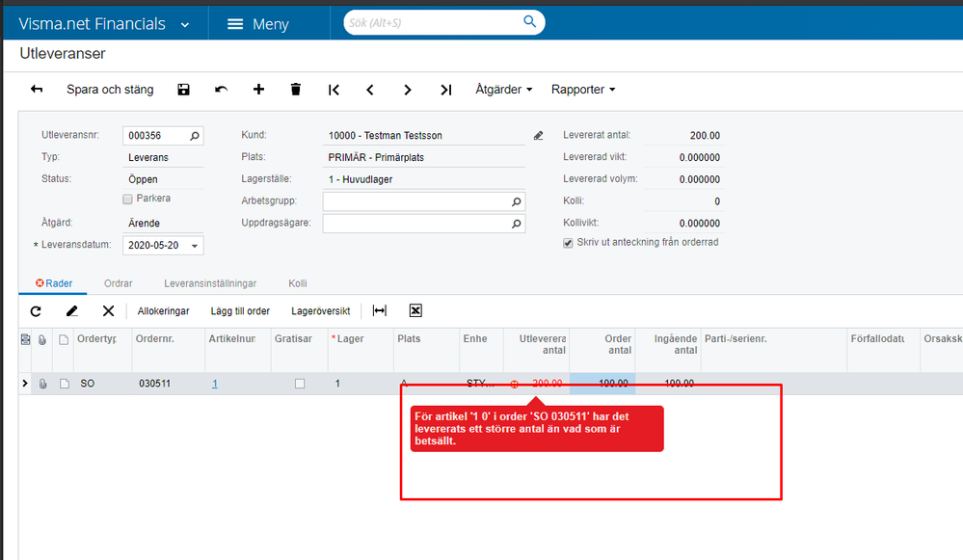Go to last record

(446, 91)
